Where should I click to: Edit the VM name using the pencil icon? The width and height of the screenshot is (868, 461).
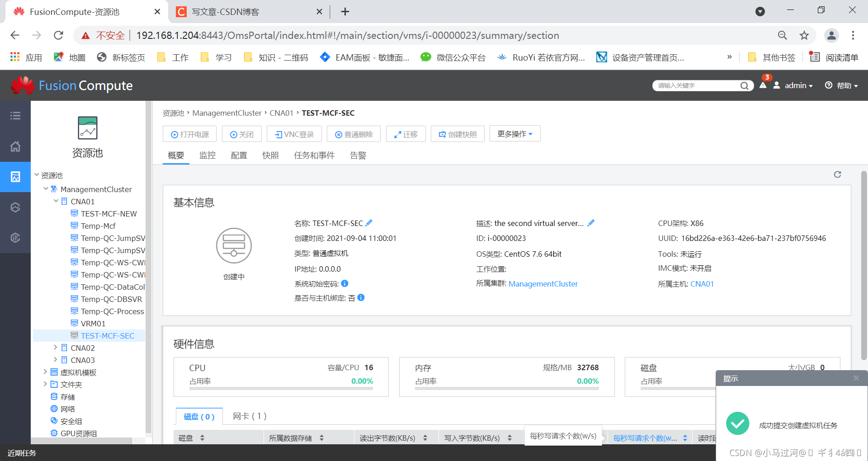point(369,222)
